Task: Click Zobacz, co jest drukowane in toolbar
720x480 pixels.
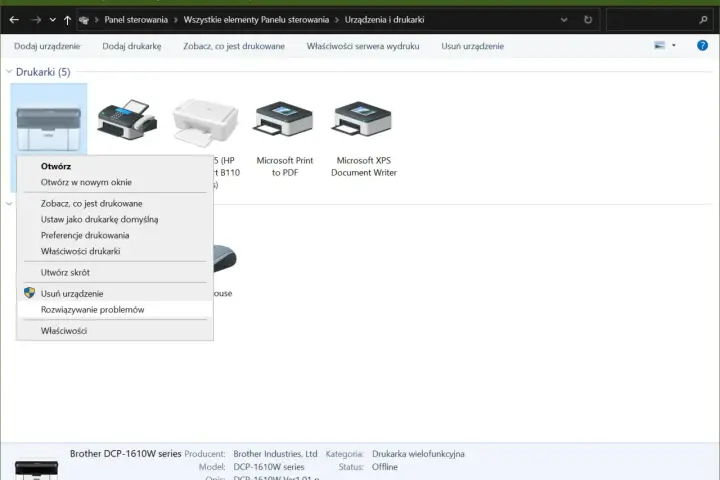Action: click(234, 46)
